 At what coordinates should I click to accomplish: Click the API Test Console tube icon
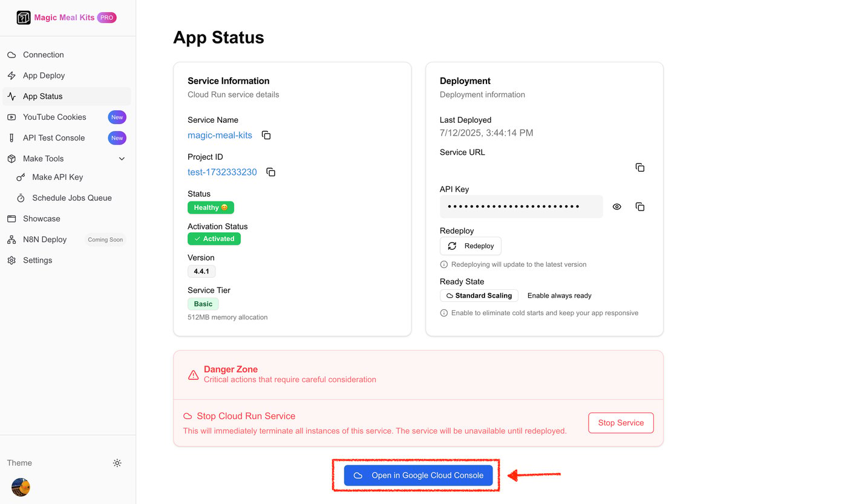11,138
